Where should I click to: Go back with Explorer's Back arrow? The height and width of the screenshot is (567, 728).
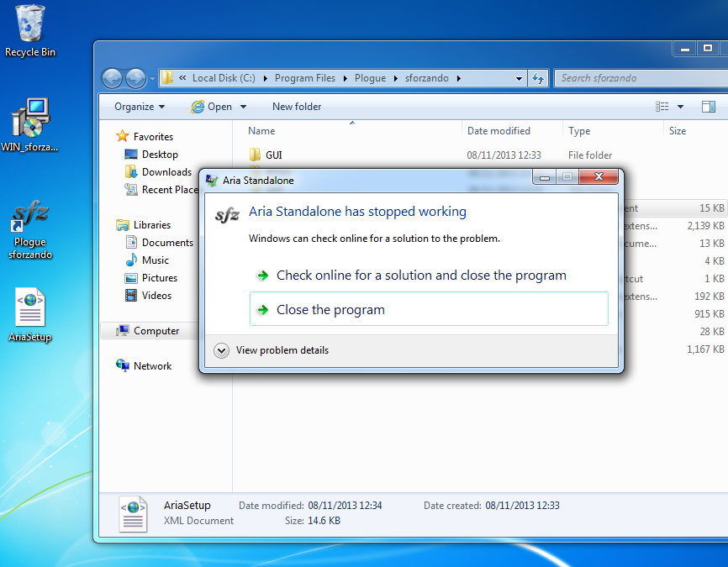(x=112, y=78)
